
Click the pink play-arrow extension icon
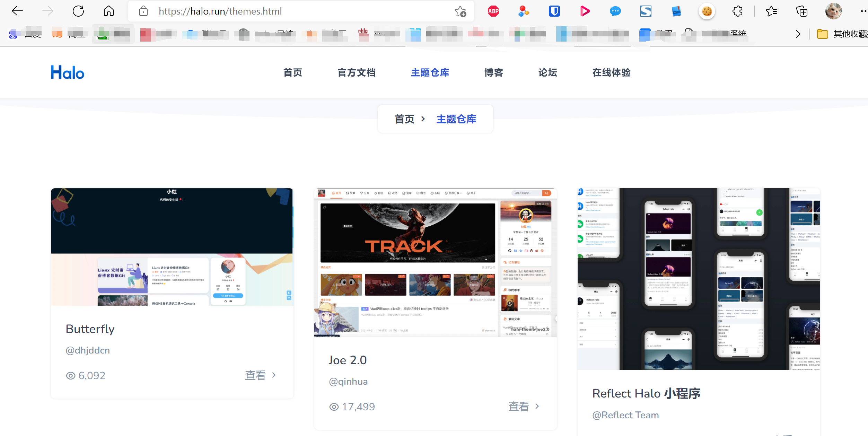click(585, 11)
